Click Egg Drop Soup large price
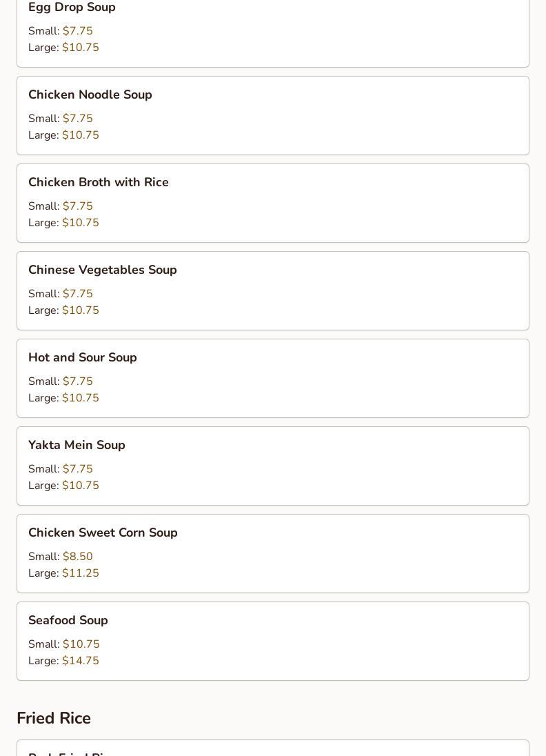The image size is (546, 756). 80,48
